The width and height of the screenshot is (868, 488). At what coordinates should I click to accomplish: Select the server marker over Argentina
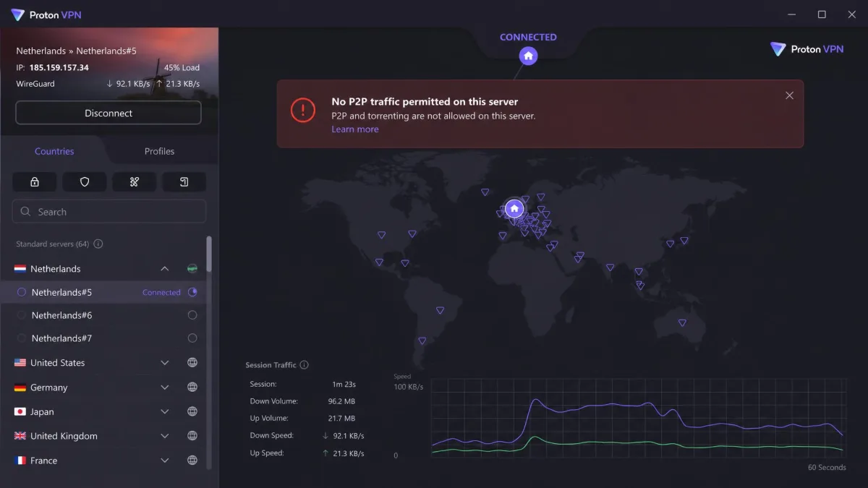point(424,341)
